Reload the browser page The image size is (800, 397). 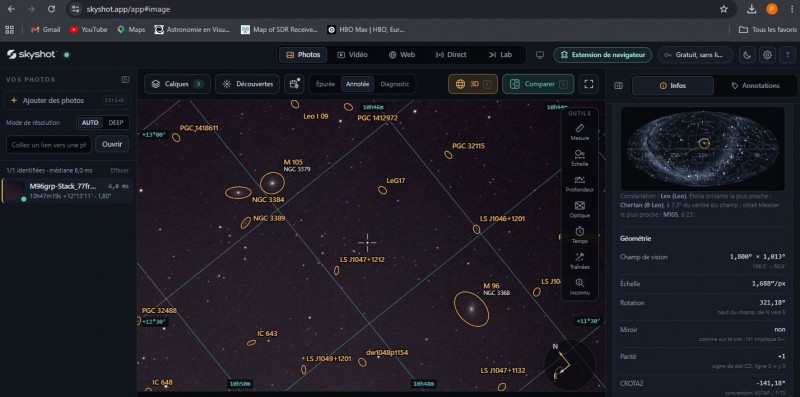[51, 9]
